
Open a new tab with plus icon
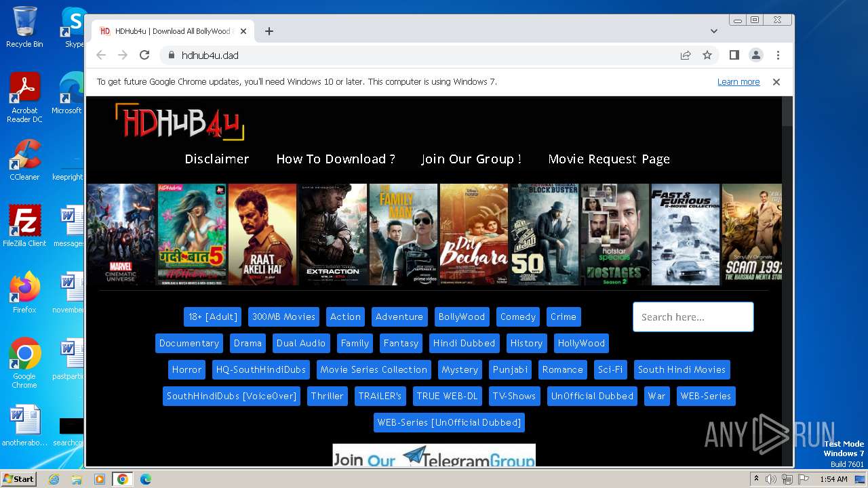[269, 31]
